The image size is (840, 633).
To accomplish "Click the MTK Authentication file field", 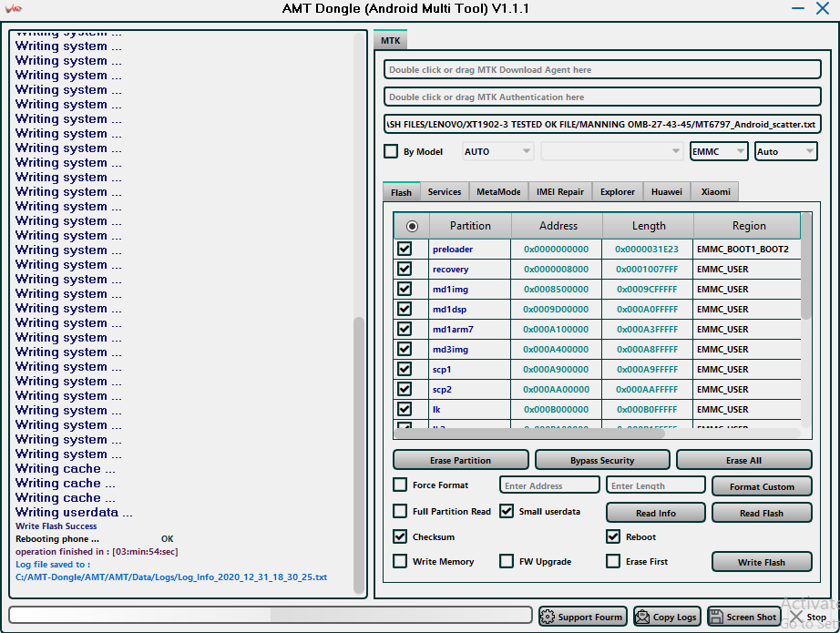I will point(602,97).
